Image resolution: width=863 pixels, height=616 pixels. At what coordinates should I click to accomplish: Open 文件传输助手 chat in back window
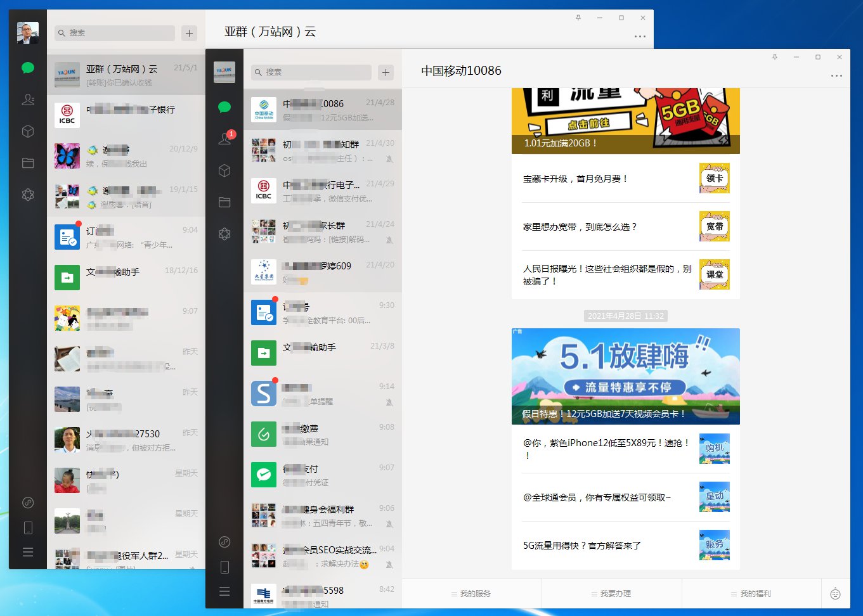click(126, 278)
